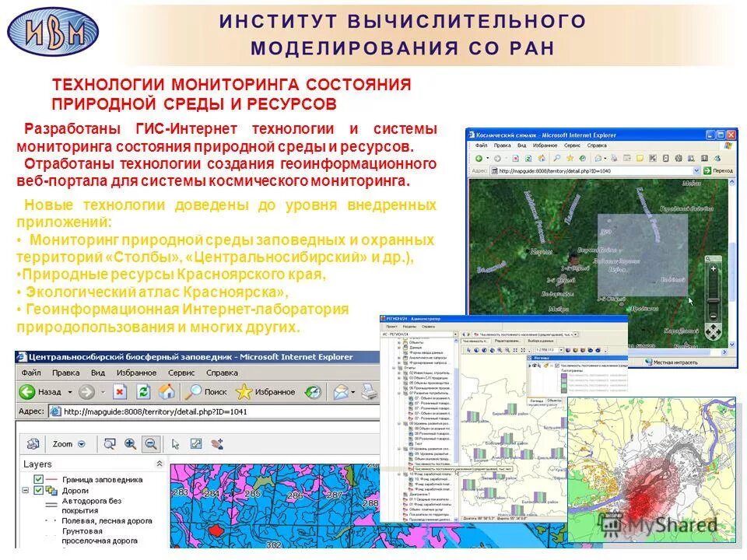Click the History clock icon in the Заповедник toolbar
This screenshot has height=560, width=747.
click(313, 392)
